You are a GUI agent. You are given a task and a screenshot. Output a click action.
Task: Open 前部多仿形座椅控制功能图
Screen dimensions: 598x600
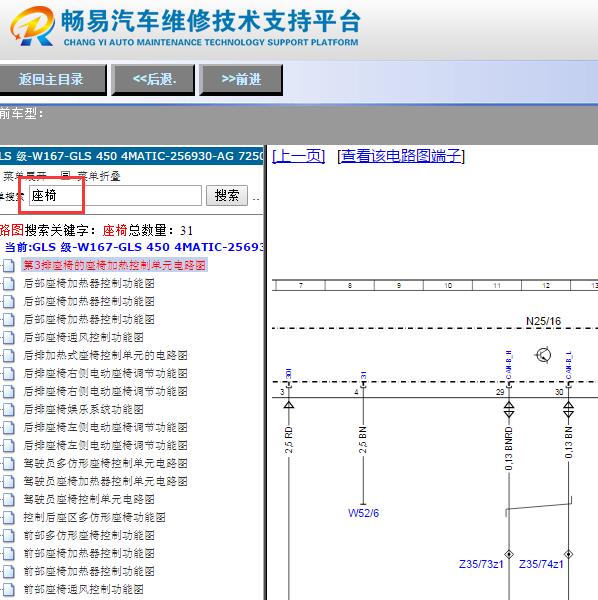89,535
